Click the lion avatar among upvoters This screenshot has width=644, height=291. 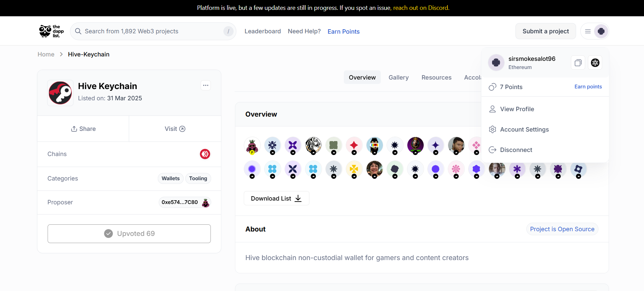(313, 145)
